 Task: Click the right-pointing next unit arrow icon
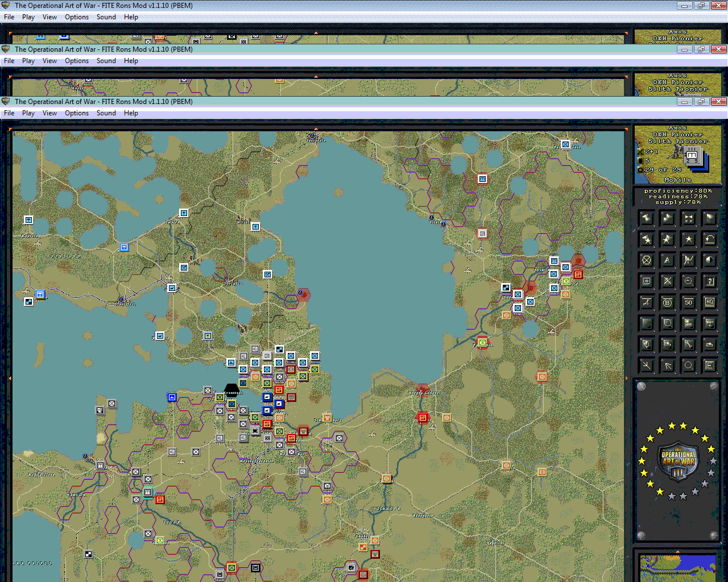(x=667, y=218)
